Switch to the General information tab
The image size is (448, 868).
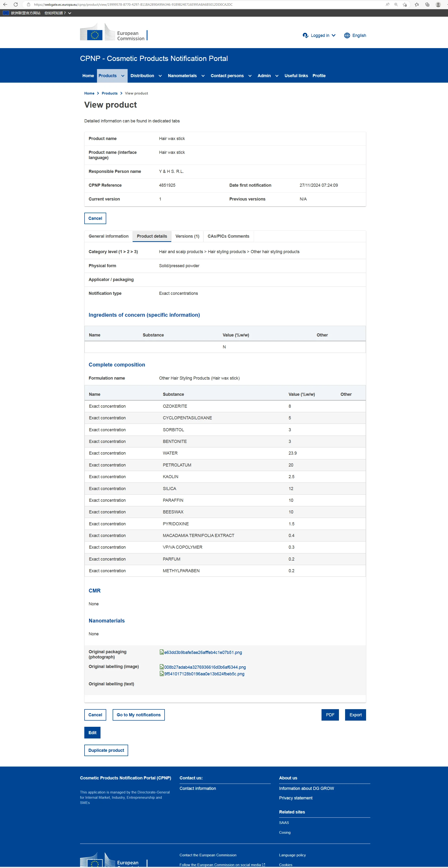pos(108,236)
